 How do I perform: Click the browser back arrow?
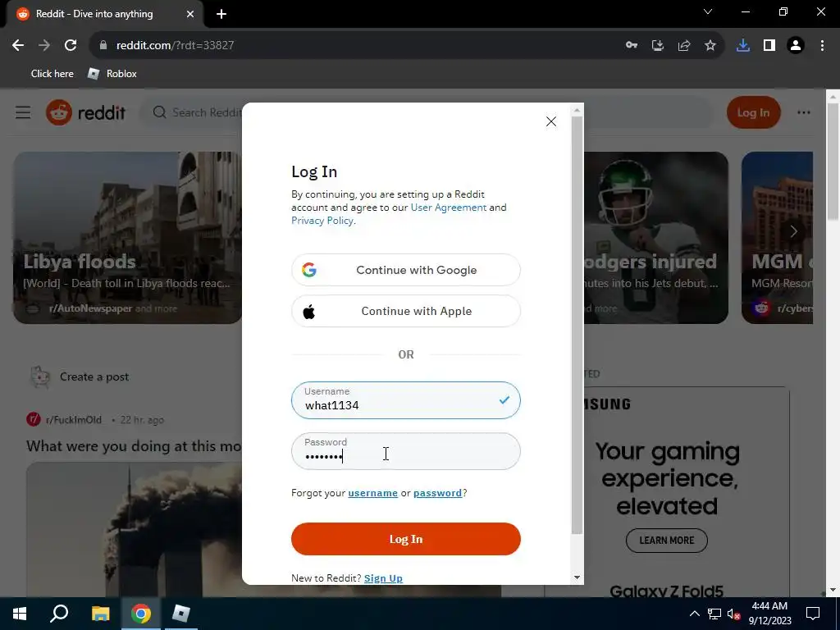pos(18,46)
